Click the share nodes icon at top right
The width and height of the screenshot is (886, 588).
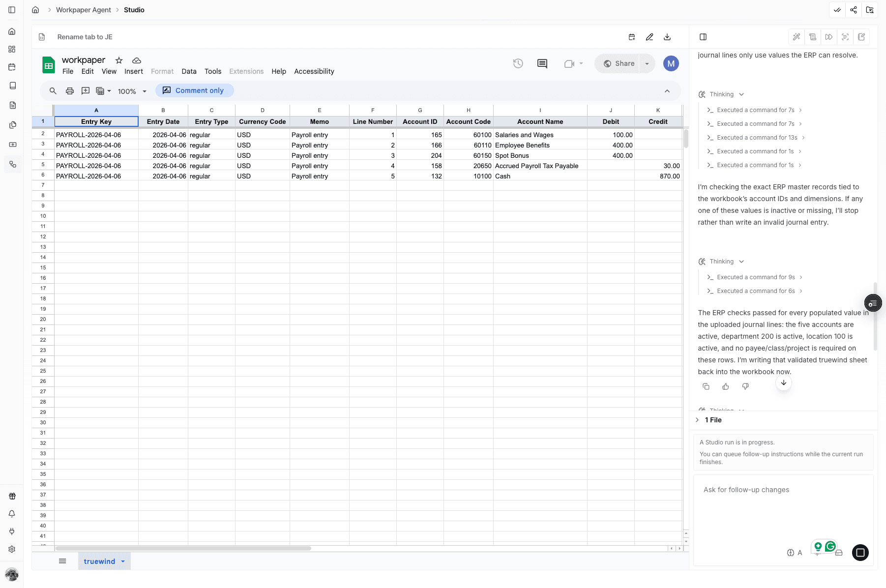[x=854, y=10]
